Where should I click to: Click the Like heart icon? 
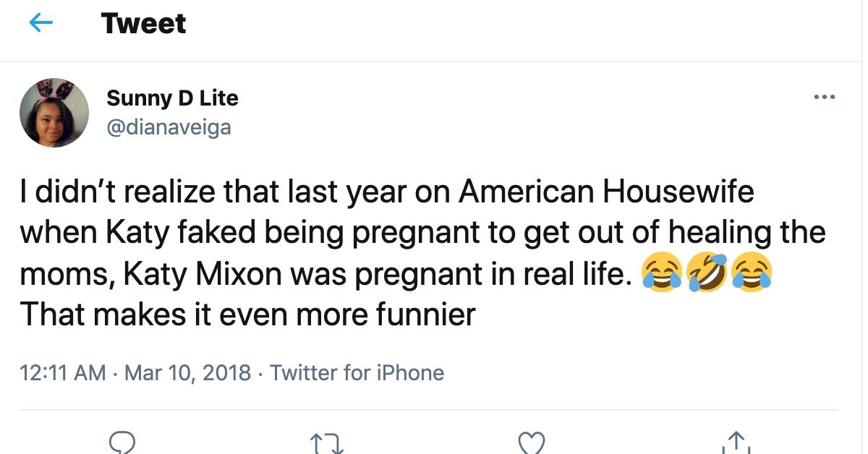pos(532,441)
